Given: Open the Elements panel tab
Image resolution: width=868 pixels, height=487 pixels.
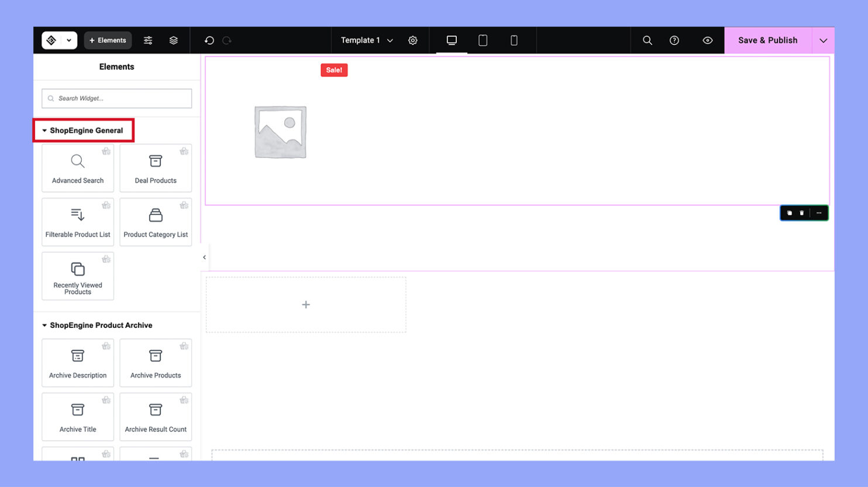Looking at the screenshot, I should coord(108,40).
